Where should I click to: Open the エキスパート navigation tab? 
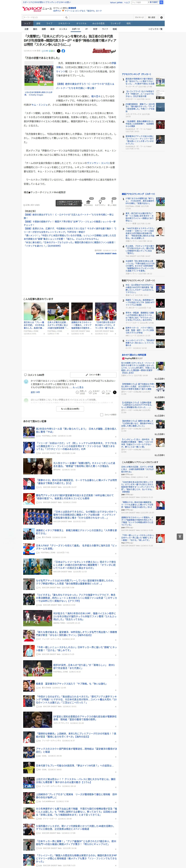[64, 24]
